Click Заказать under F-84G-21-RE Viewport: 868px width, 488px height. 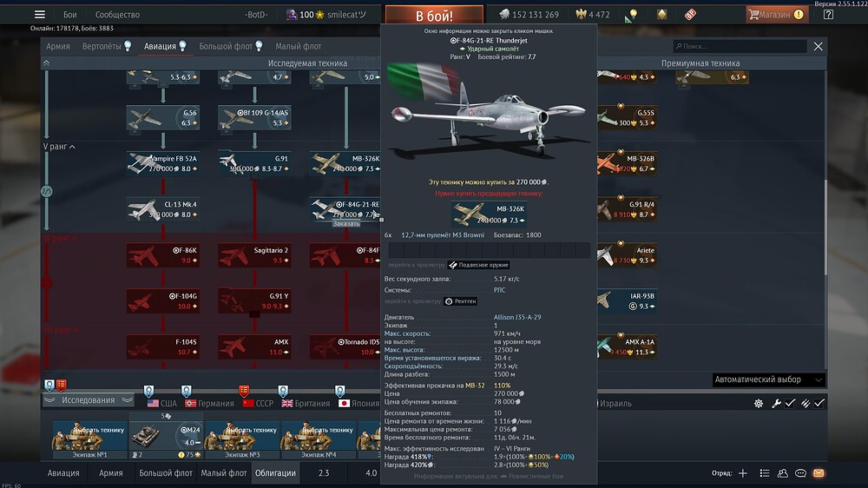coord(346,224)
